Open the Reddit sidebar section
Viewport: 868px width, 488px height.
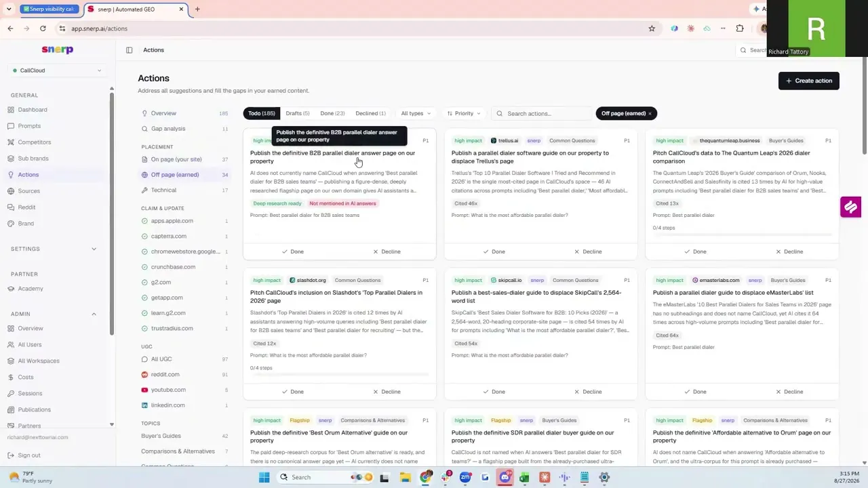click(26, 207)
